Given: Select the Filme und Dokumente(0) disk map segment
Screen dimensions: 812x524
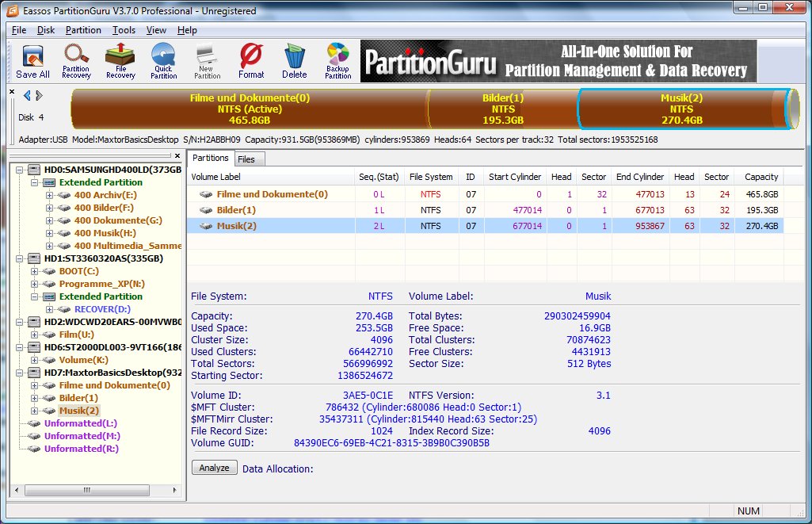Looking at the screenshot, I should coord(250,109).
